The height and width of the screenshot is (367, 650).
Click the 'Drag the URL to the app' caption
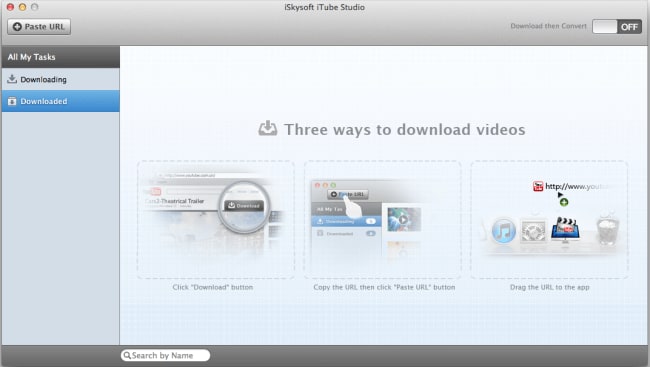[549, 287]
